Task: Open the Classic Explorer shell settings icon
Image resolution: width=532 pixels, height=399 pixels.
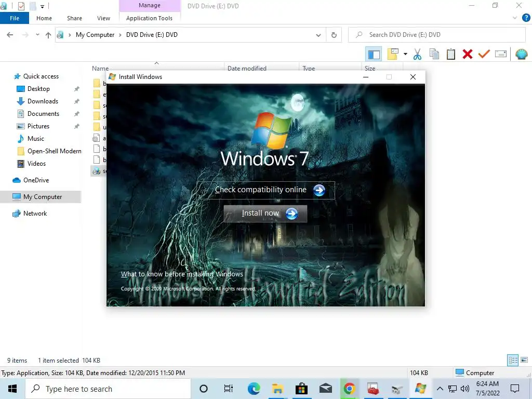Action: tap(522, 54)
